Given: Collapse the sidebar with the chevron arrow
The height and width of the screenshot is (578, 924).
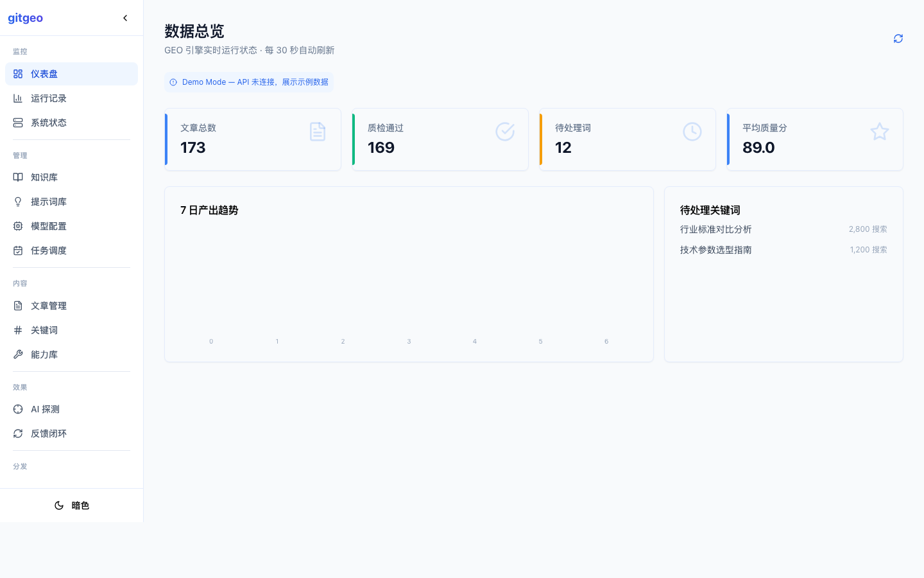Looking at the screenshot, I should (125, 18).
